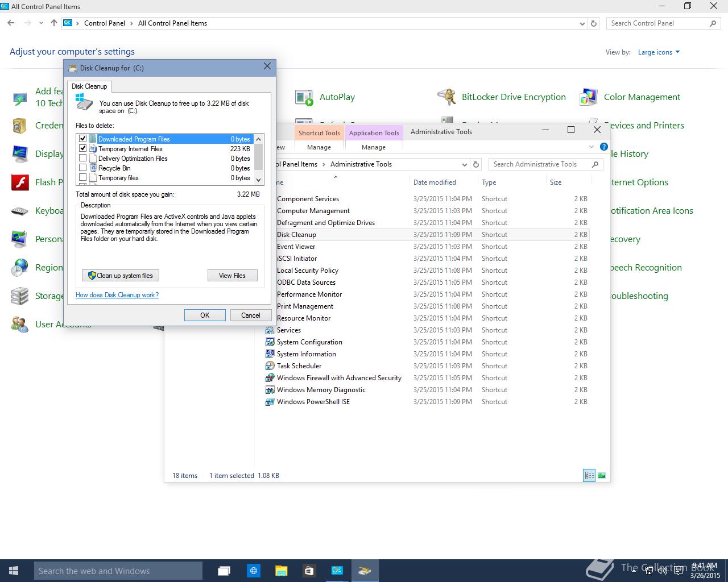Open the Keyboard control panel icon
The width and height of the screenshot is (728, 582).
click(20, 211)
